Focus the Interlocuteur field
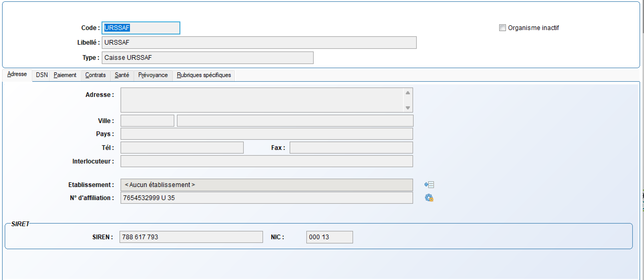 point(267,161)
